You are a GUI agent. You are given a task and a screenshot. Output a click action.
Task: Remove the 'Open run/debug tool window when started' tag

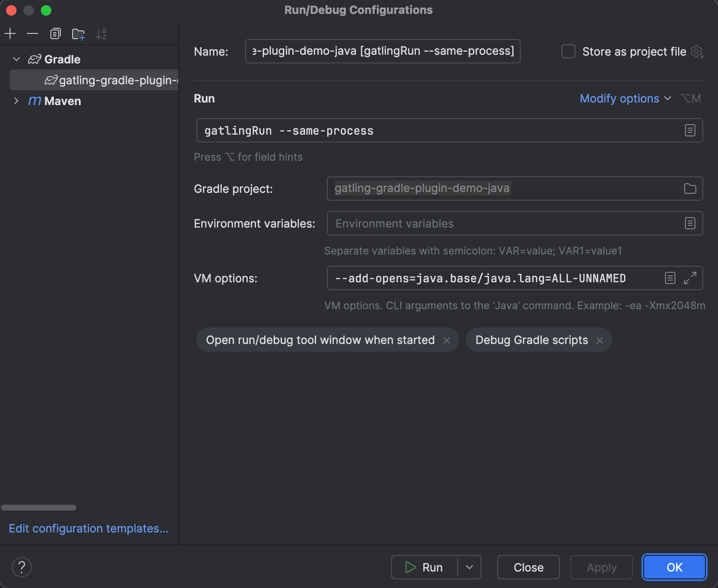pyautogui.click(x=447, y=340)
